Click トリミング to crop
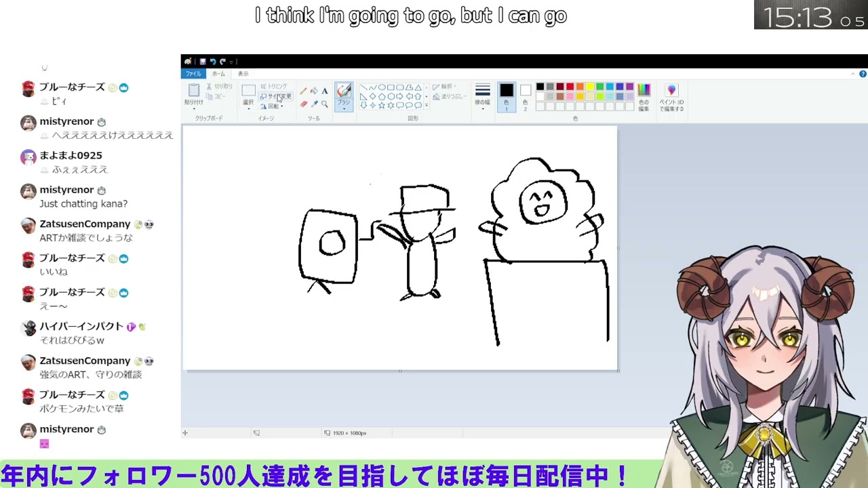 [x=274, y=86]
